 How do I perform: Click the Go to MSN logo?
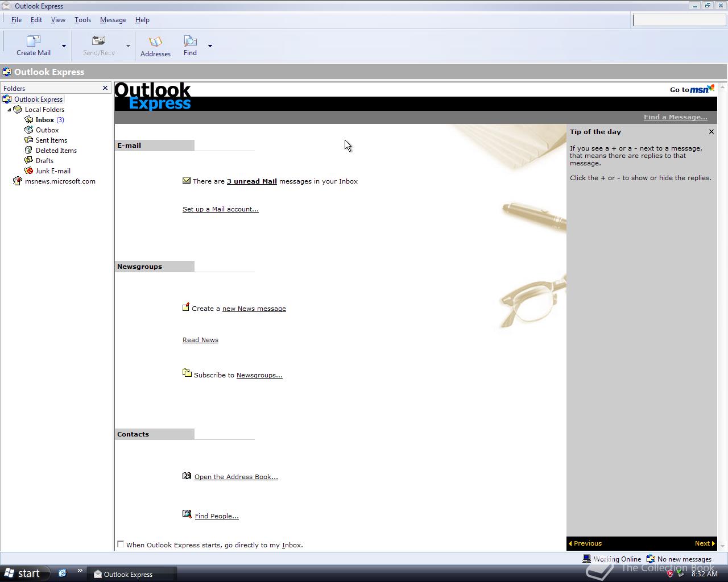point(702,89)
